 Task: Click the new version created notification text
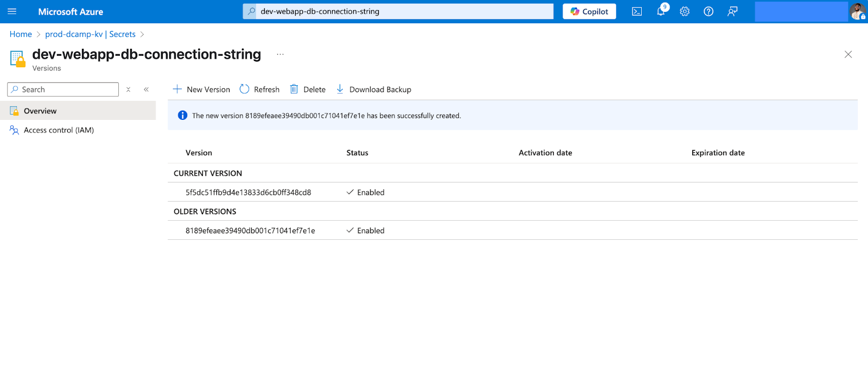pyautogui.click(x=327, y=116)
